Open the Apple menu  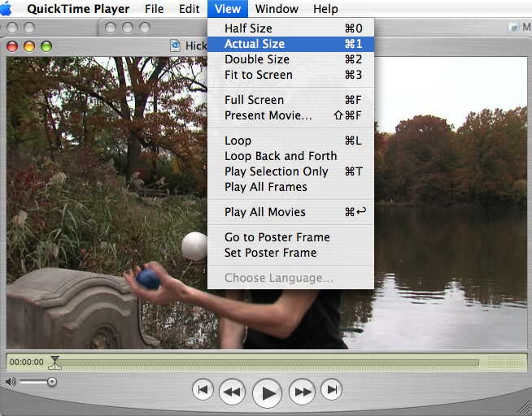click(x=6, y=8)
